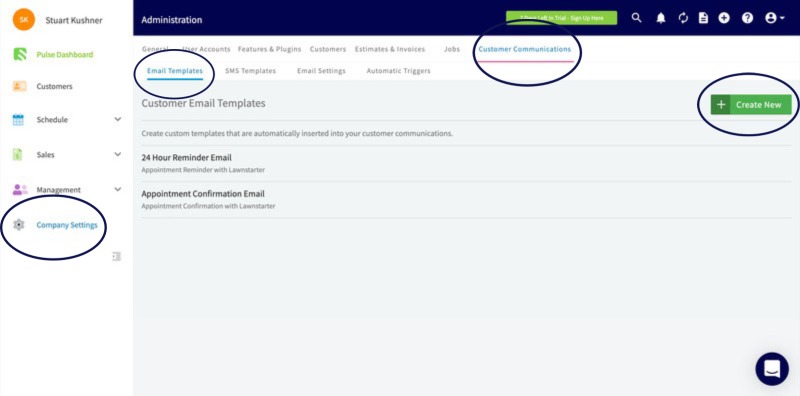The image size is (800, 396).
Task: Click the trial Sign Up Here button
Action: tap(561, 18)
